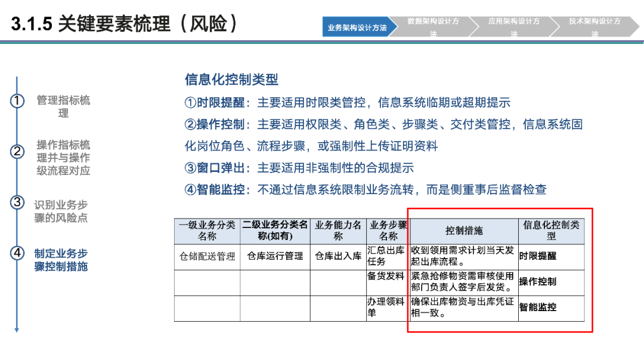Select the 操作指标梳理并与操作级流程对应 step label
This screenshot has width=644, height=363.
pyautogui.click(x=63, y=158)
